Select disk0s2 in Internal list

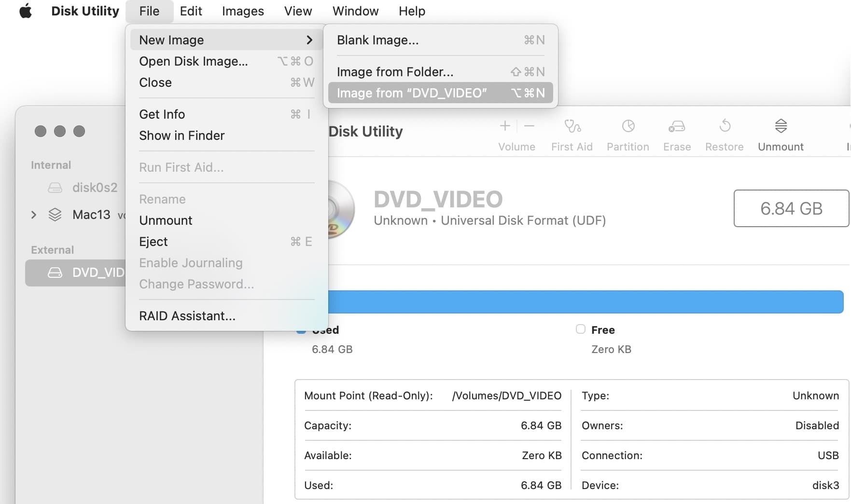(x=94, y=188)
